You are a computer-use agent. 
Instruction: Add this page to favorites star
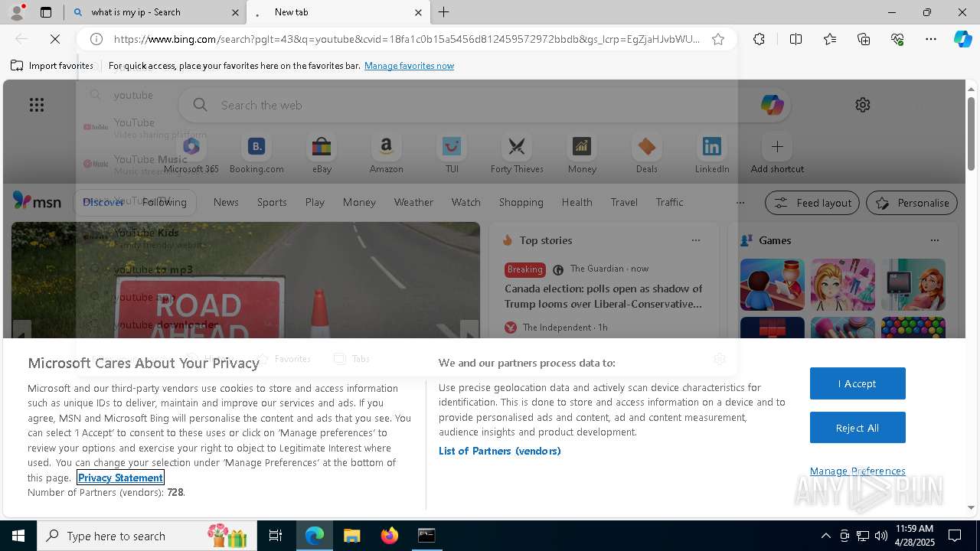[718, 39]
